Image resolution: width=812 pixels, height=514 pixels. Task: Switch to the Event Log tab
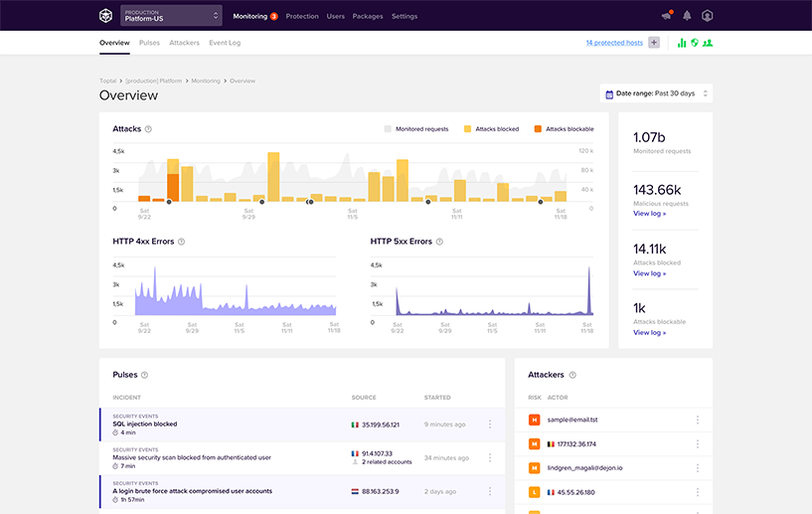(224, 43)
